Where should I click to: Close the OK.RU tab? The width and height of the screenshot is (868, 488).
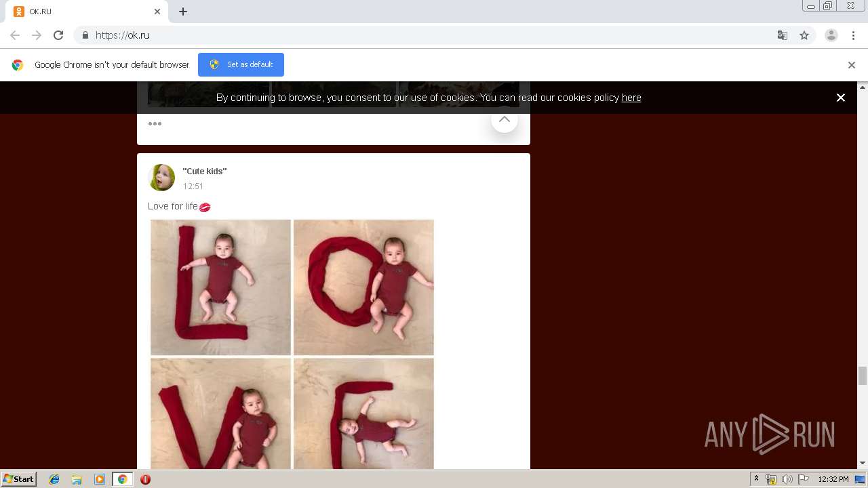click(157, 12)
